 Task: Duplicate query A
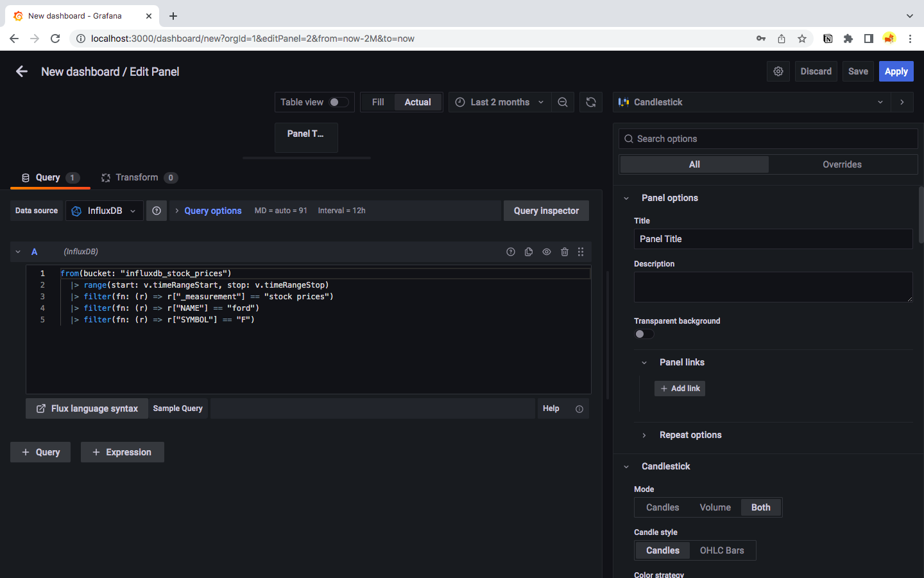click(x=529, y=252)
